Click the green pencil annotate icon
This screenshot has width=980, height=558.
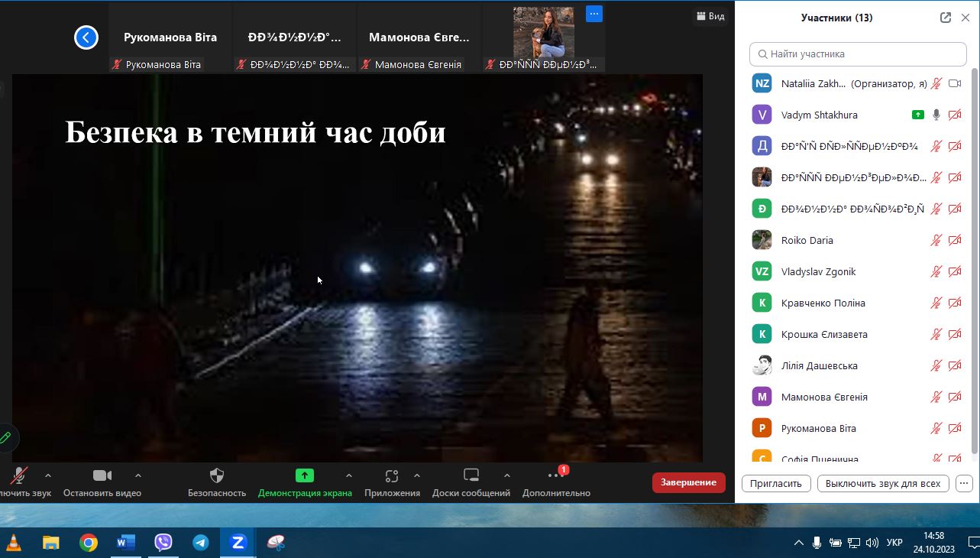click(5, 438)
